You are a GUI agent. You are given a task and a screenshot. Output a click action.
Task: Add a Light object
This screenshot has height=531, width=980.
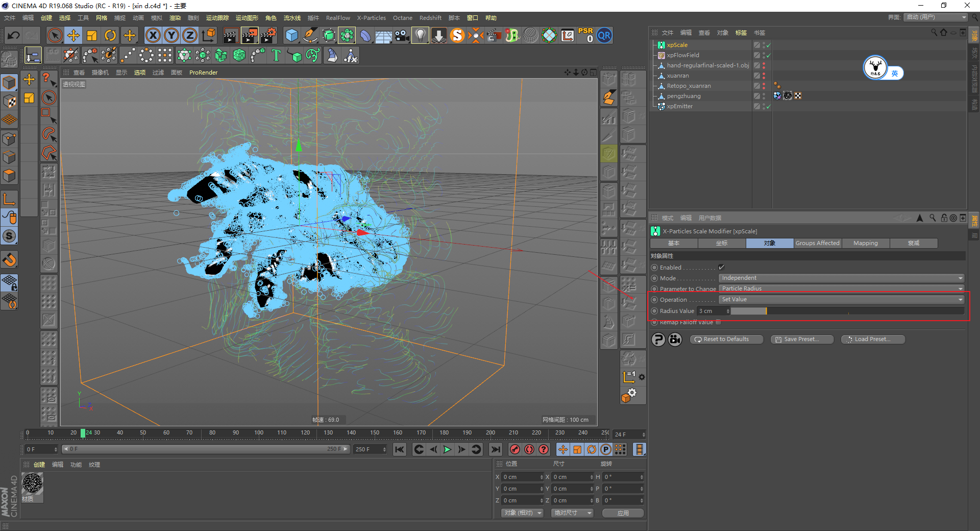(420, 35)
